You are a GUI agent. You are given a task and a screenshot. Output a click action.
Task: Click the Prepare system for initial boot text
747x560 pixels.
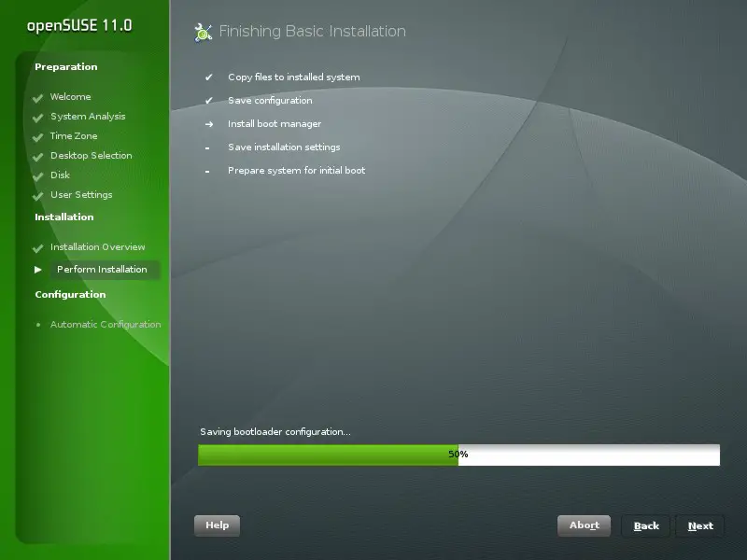296,171
